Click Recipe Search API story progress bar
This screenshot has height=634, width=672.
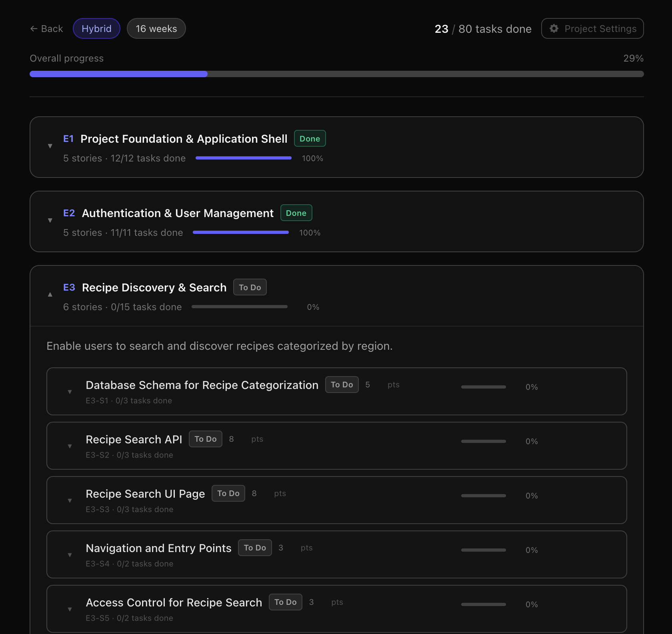(x=484, y=441)
